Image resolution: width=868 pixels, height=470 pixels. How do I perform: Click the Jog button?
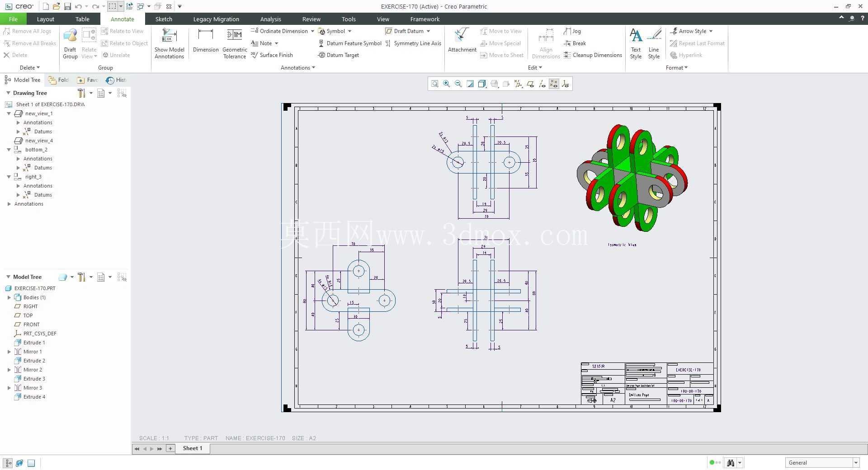572,31
